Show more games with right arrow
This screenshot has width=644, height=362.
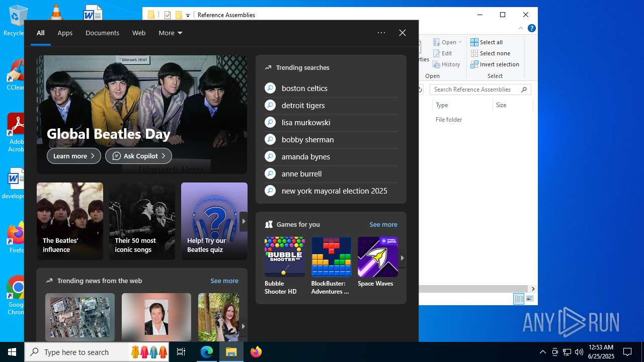point(402,257)
